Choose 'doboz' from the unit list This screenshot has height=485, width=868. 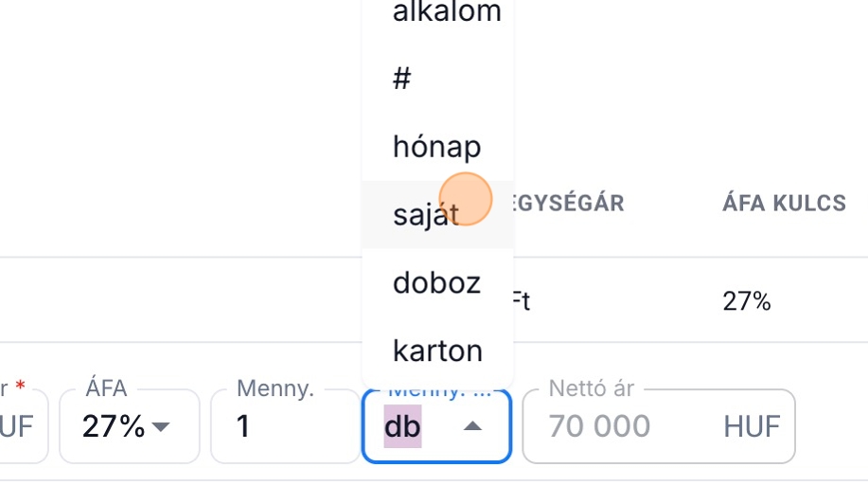pos(436,283)
